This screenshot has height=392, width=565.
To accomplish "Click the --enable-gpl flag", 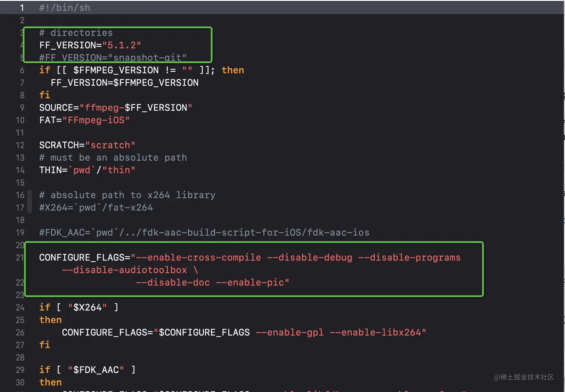I will pos(290,333).
